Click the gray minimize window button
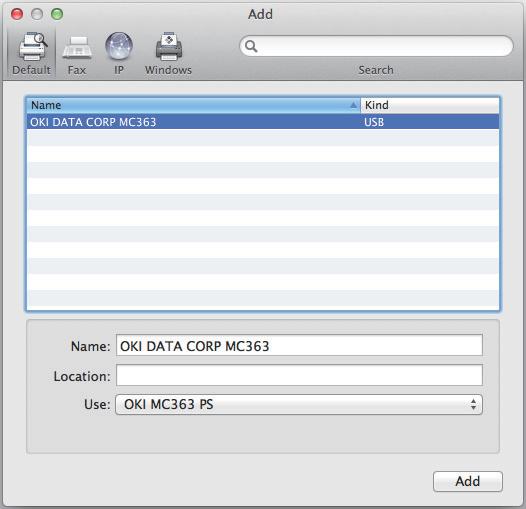The height and width of the screenshot is (509, 526). [37, 14]
